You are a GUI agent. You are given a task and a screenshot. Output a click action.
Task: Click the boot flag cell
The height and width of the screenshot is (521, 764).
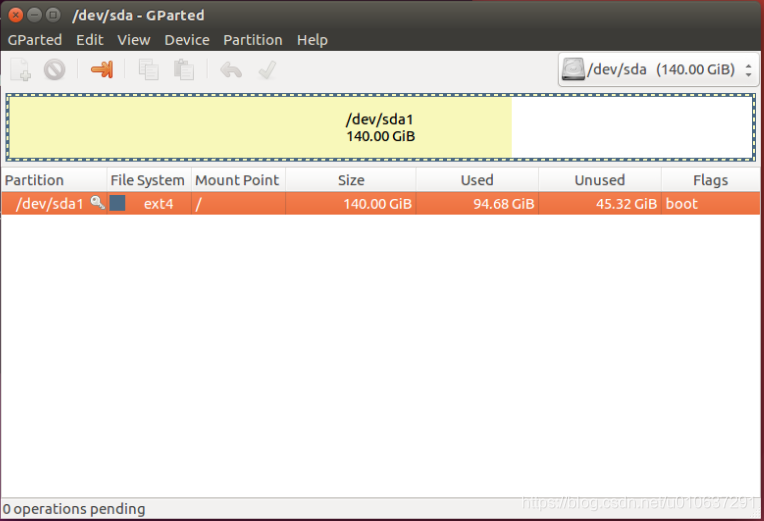coord(710,203)
